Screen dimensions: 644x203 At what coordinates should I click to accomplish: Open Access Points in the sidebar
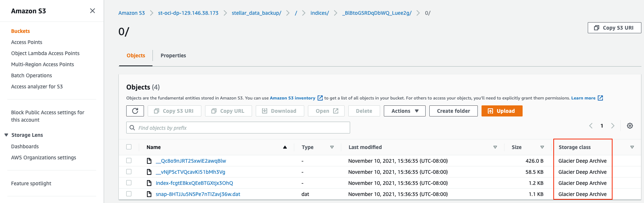coord(27,42)
